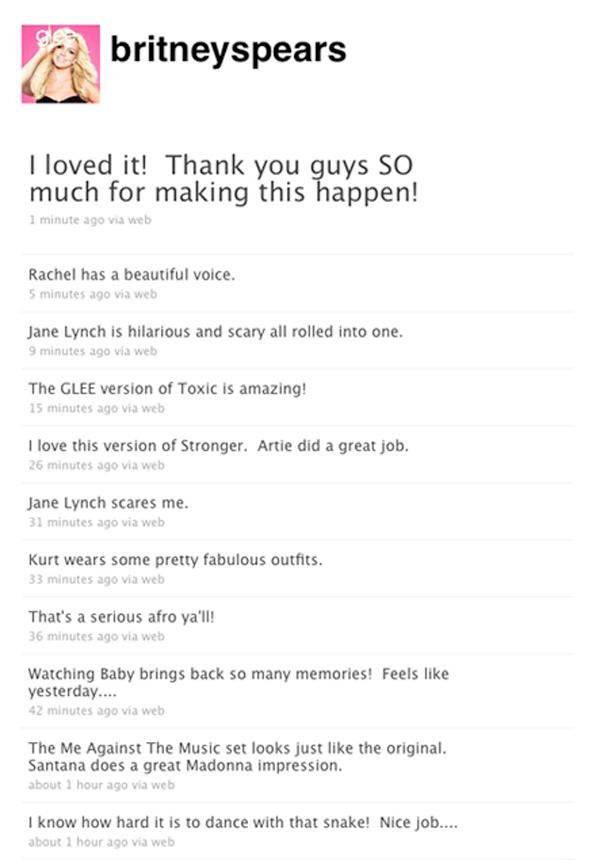Image resolution: width=600 pixels, height=860 pixels.
Task: Select the 'dance with that snake' tweet
Action: point(243,823)
